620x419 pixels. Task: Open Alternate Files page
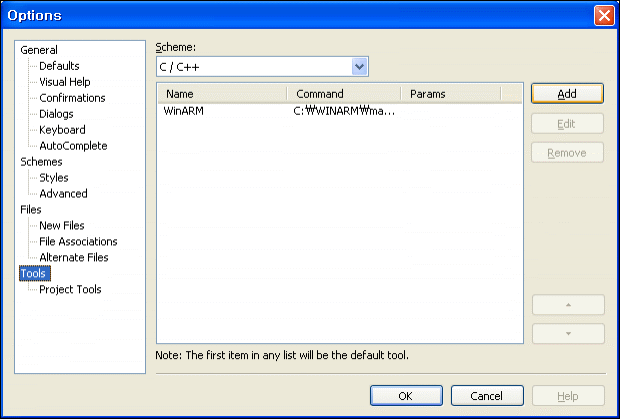tap(74, 257)
